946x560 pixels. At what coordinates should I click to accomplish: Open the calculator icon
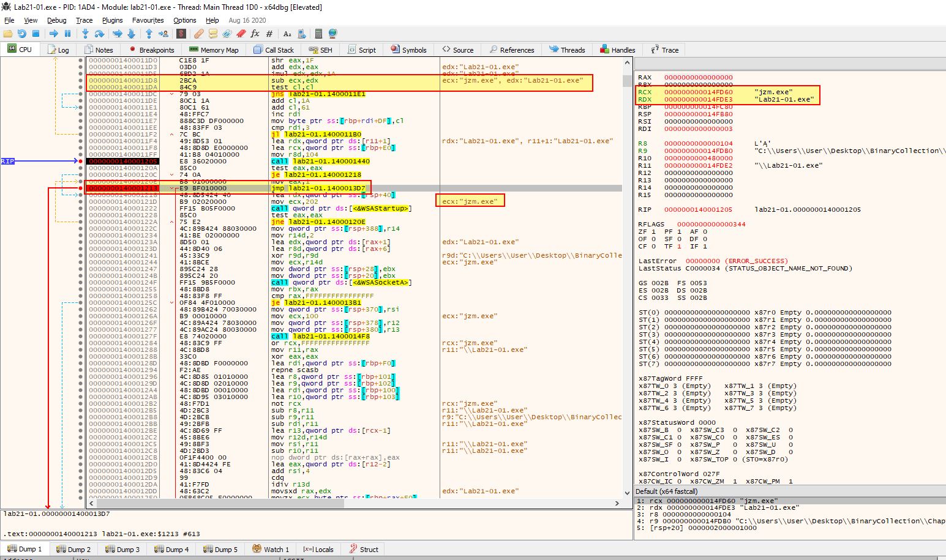[318, 34]
